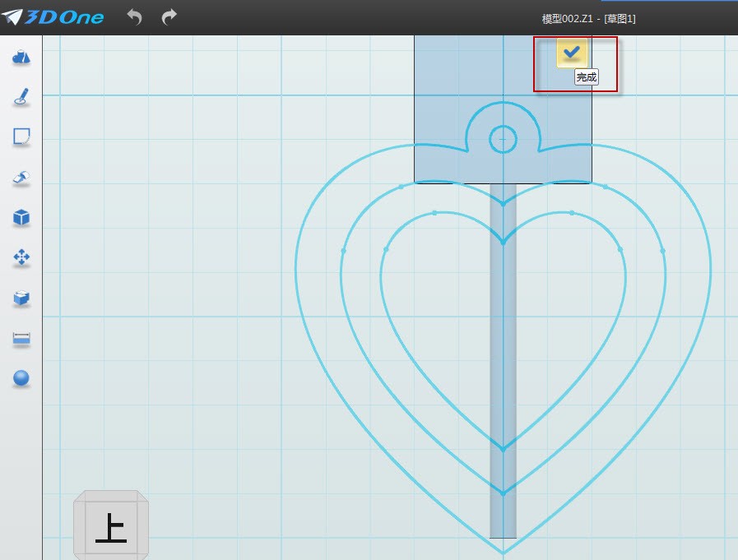The height and width of the screenshot is (560, 738).
Task: Select the four-arrow move tool
Action: tap(21, 257)
